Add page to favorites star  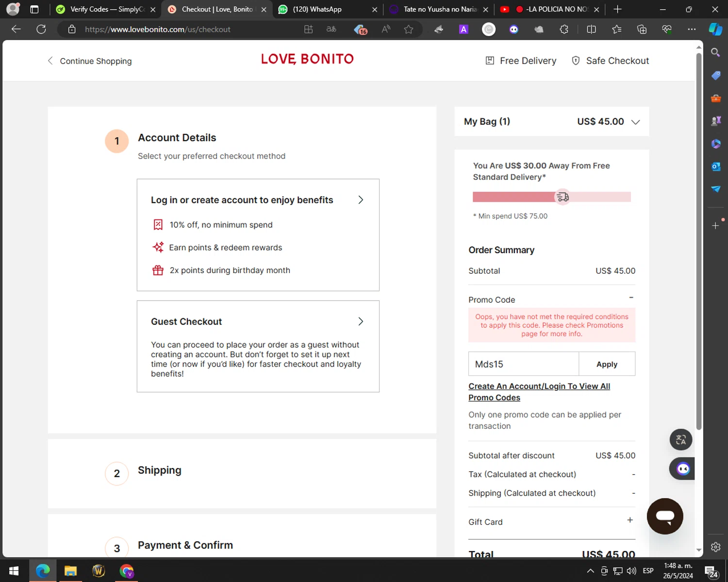(x=409, y=29)
